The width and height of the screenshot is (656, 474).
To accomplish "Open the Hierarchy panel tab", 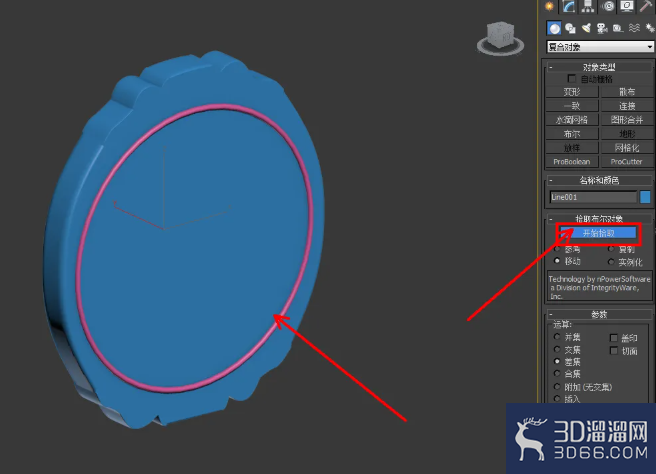I will coord(588,6).
